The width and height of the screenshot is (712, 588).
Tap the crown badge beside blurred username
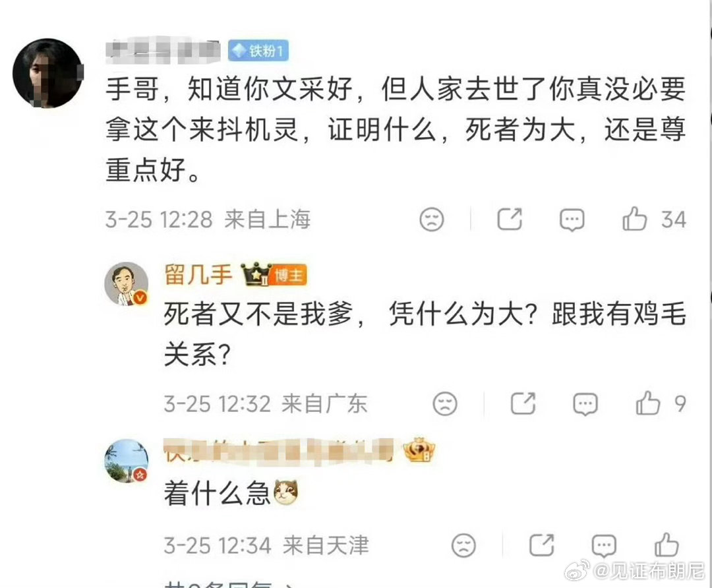[419, 450]
